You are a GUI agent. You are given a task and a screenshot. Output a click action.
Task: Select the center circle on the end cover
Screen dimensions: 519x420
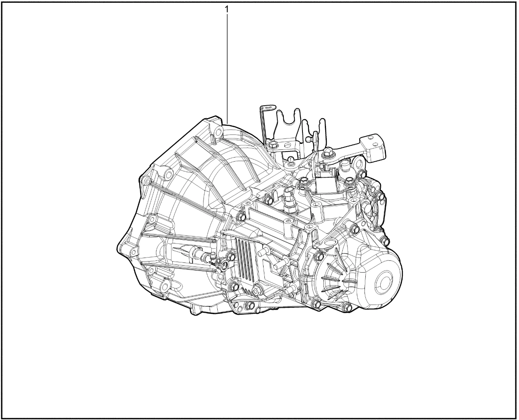point(384,281)
